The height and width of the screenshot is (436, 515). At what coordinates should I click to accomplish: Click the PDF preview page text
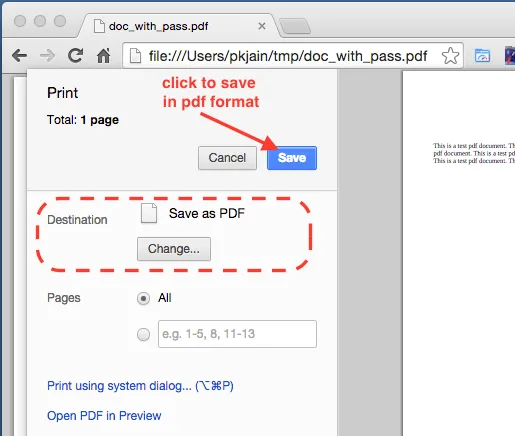click(474, 153)
